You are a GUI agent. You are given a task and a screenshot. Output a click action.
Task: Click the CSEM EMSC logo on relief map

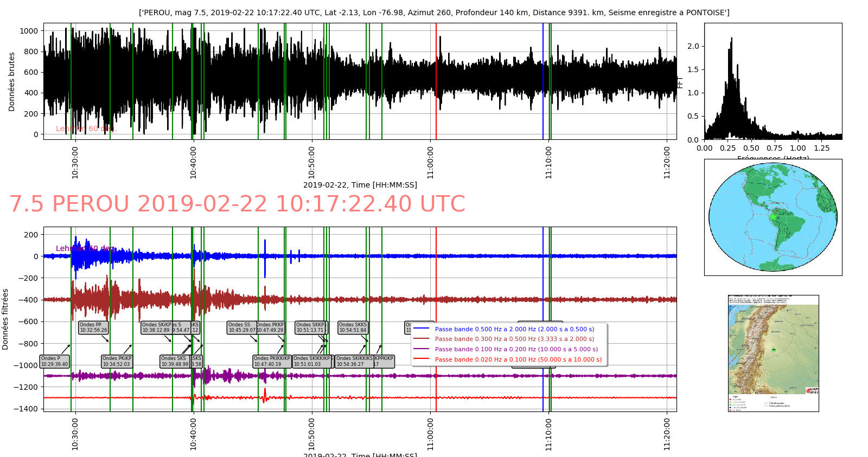tap(812, 390)
